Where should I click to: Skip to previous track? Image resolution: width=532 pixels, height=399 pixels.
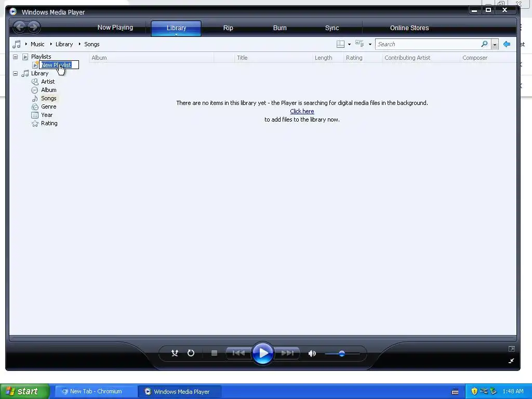tap(238, 353)
